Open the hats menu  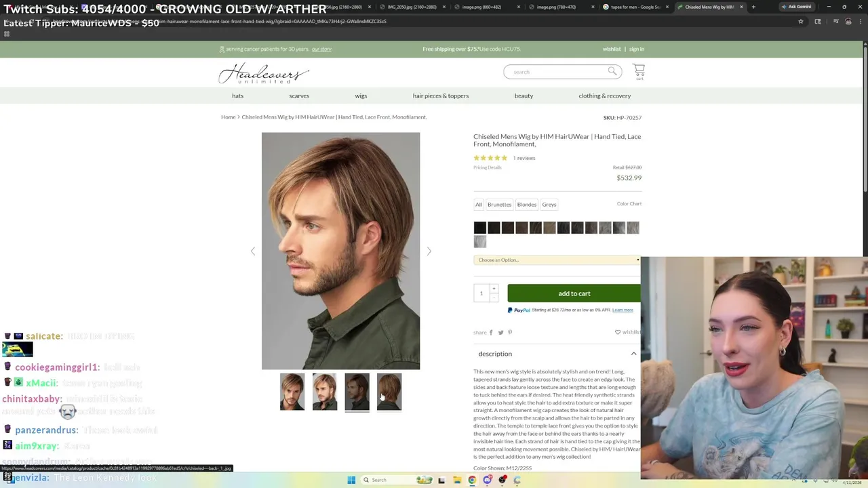237,96
